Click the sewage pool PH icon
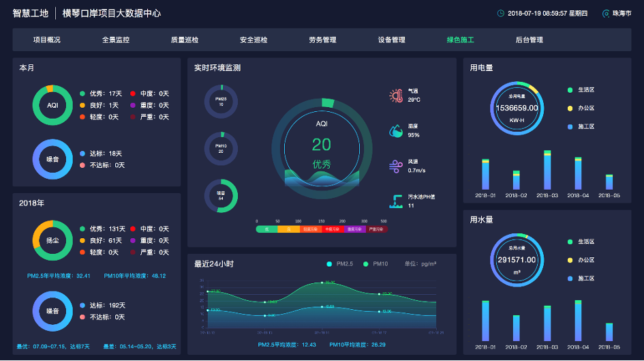Viewport: 644px width, 361px height. 396,201
